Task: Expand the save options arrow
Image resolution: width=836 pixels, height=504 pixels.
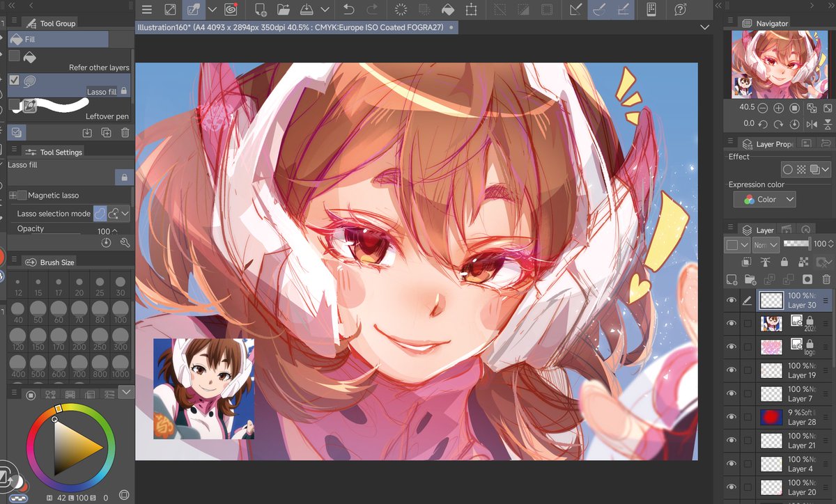Action: pyautogui.click(x=325, y=10)
